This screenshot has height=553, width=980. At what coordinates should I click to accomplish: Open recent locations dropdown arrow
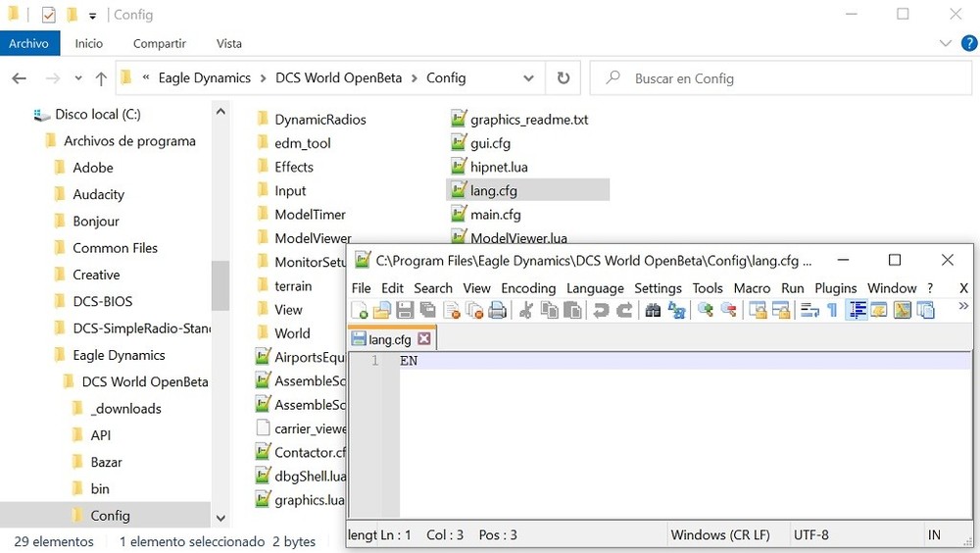pos(78,78)
